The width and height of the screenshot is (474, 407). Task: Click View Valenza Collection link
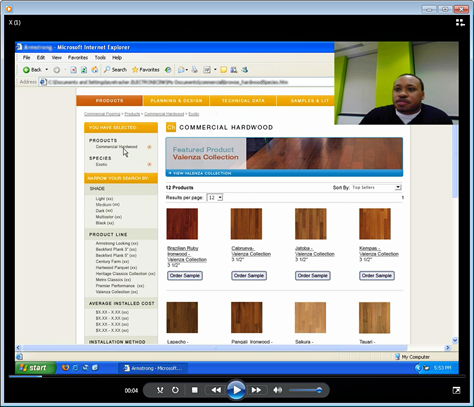pyautogui.click(x=202, y=173)
